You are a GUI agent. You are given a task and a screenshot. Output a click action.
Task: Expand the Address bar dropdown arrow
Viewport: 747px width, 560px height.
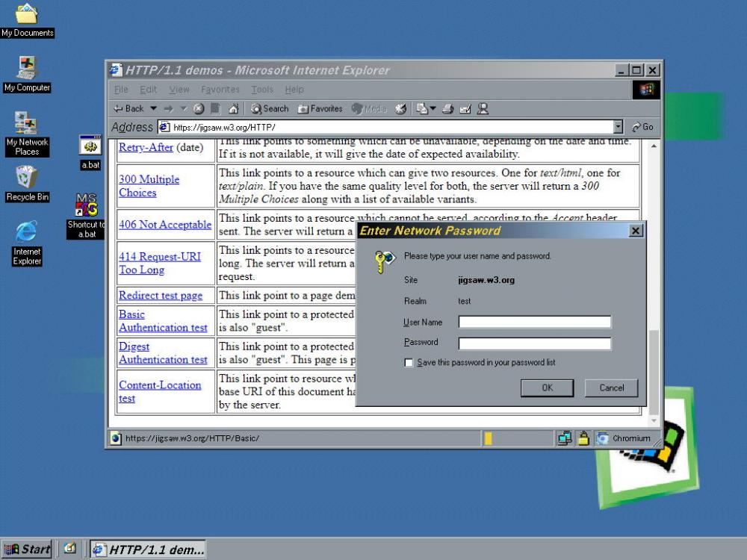(x=618, y=127)
